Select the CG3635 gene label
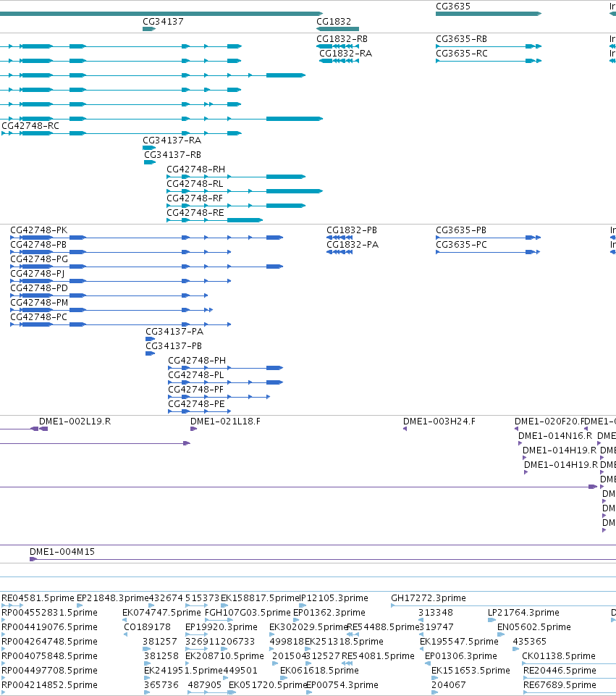The image size is (616, 696). 453,7
